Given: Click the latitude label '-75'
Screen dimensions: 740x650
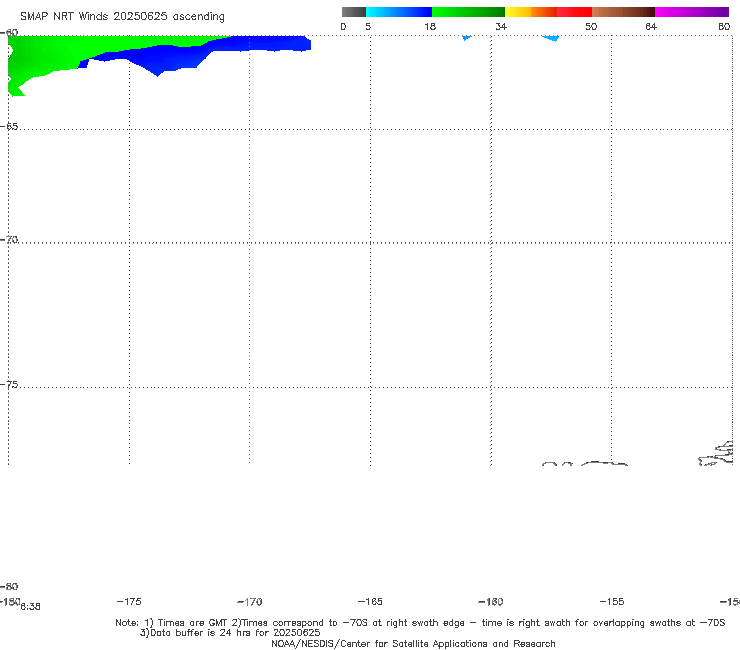Looking at the screenshot, I should (x=9, y=385).
